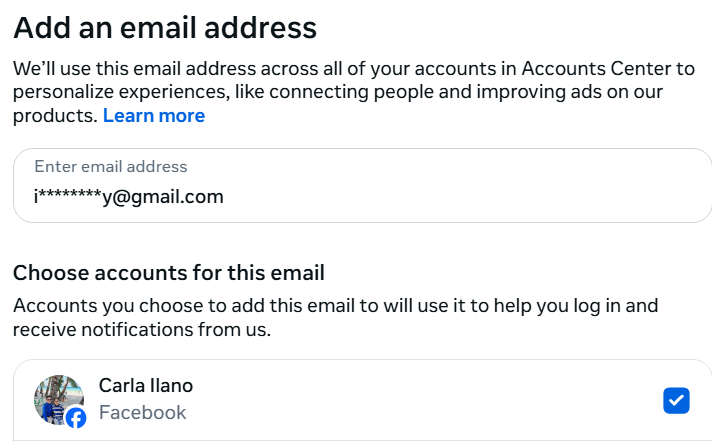Click the "Choose accounts for this email" heading

coord(168,272)
